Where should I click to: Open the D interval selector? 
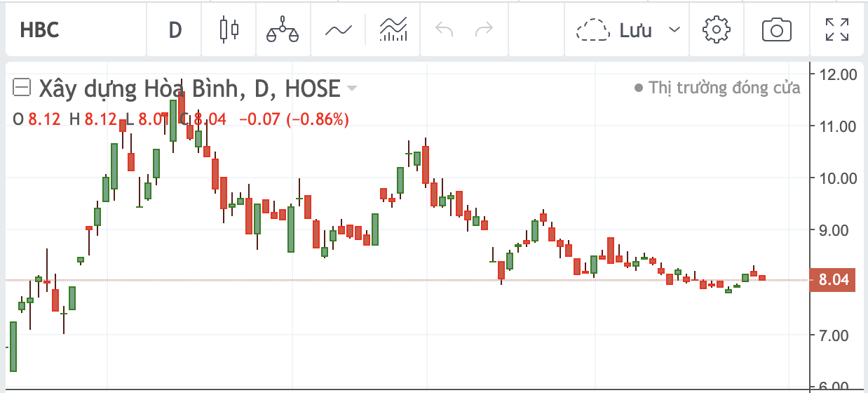pos(175,30)
